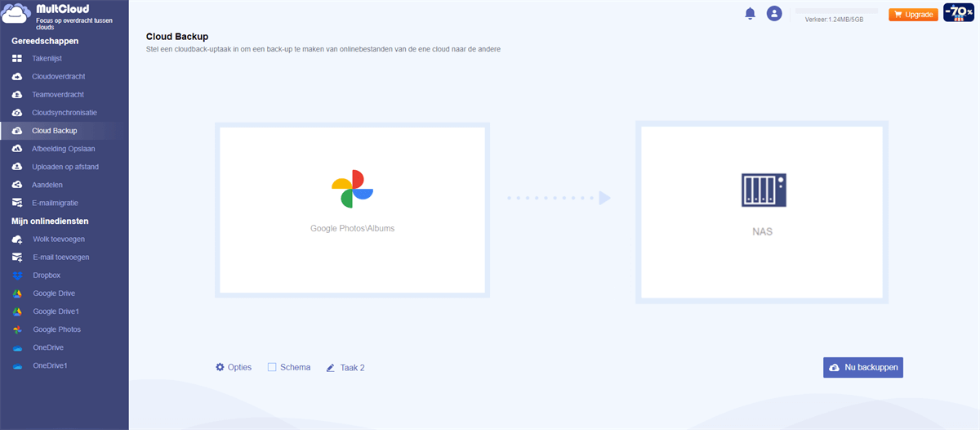Click the Google Drive1 logo icon
The height and width of the screenshot is (430, 980).
point(17,311)
